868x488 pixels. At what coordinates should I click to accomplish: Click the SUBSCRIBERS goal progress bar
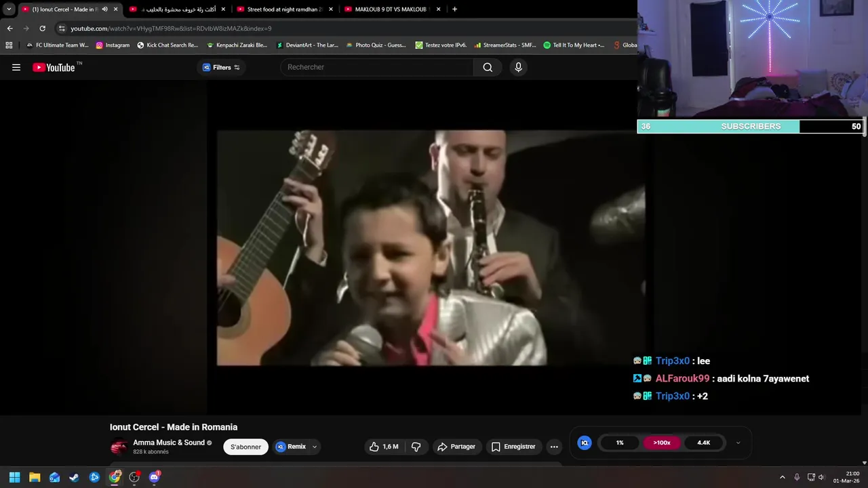(x=750, y=126)
